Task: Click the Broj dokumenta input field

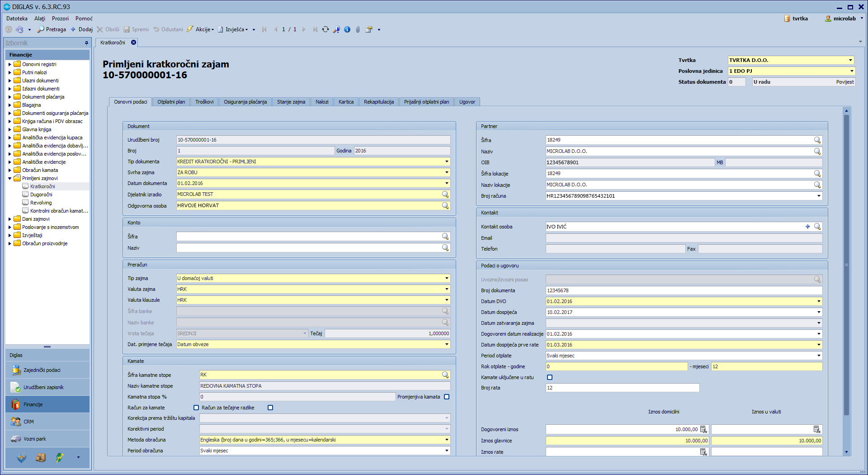Action: click(683, 290)
